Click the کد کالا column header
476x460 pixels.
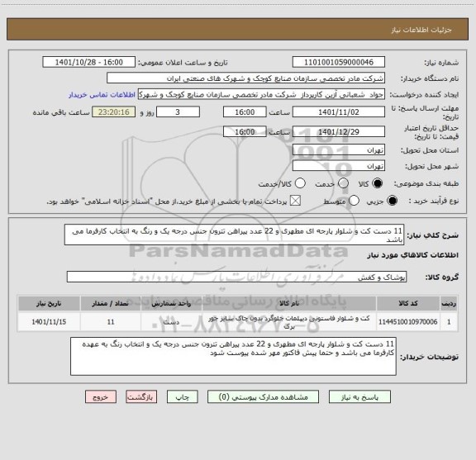[x=408, y=303]
